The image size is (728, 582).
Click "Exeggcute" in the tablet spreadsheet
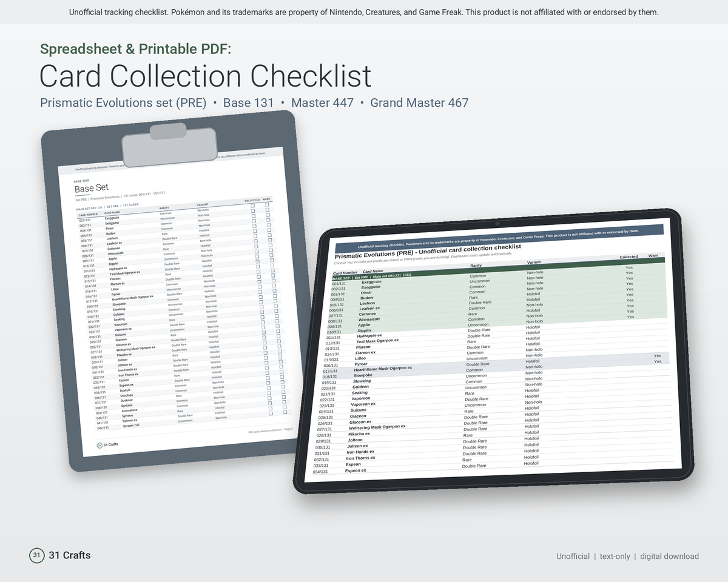[x=371, y=282]
